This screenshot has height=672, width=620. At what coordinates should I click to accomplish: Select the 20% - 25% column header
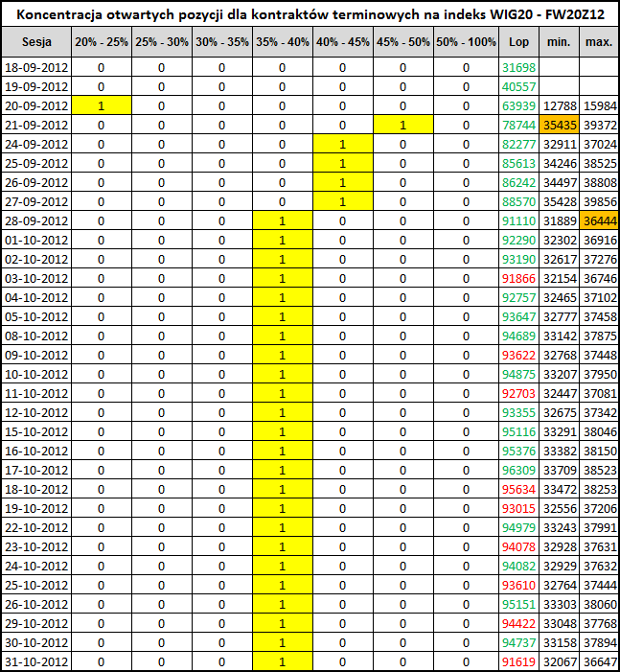[x=102, y=42]
